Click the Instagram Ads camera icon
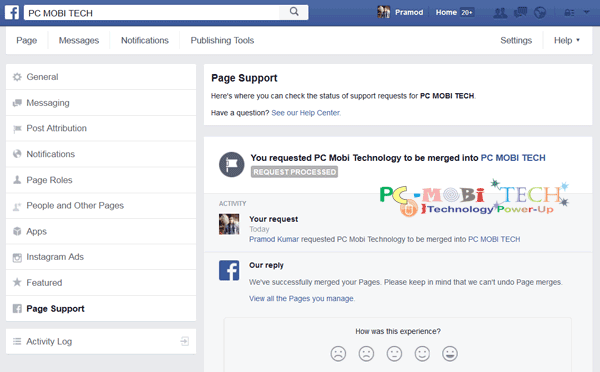The image size is (600, 372). click(17, 258)
